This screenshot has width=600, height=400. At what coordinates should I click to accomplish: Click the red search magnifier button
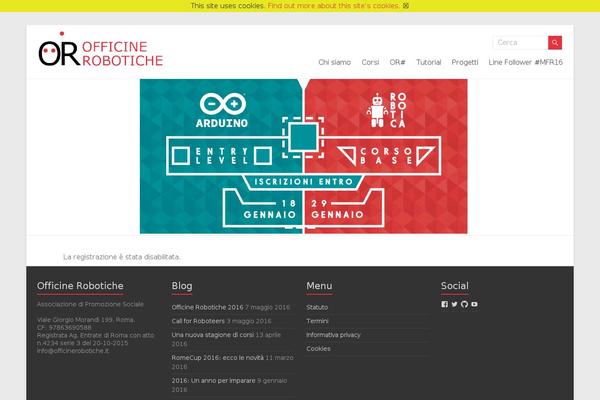(x=554, y=42)
